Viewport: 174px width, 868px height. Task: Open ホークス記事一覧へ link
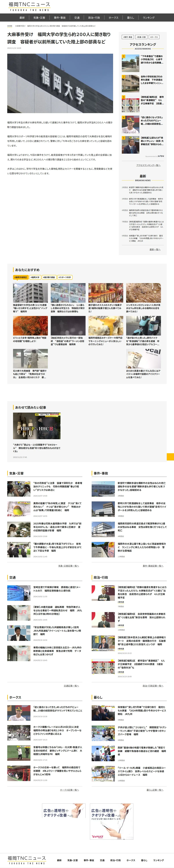[x=69, y=790]
